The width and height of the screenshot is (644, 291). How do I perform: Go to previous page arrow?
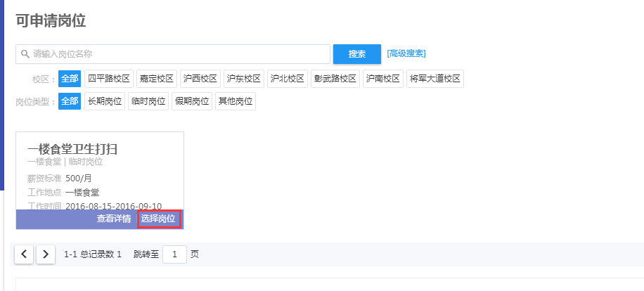[x=25, y=254]
